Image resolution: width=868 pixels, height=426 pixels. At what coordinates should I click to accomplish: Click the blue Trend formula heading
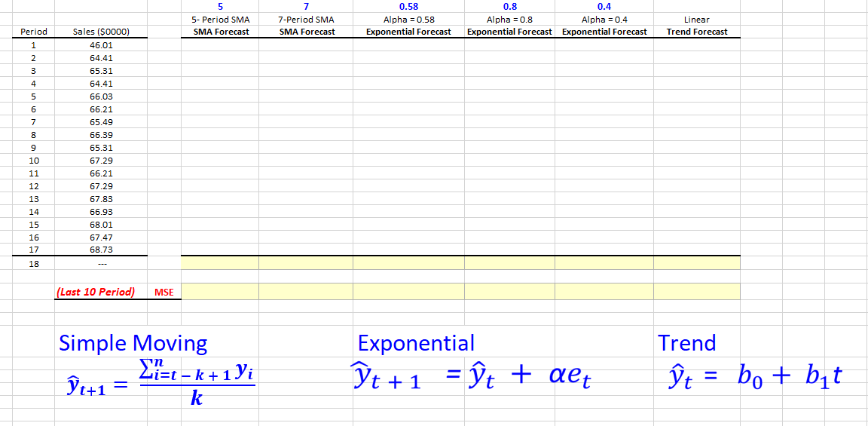point(686,343)
